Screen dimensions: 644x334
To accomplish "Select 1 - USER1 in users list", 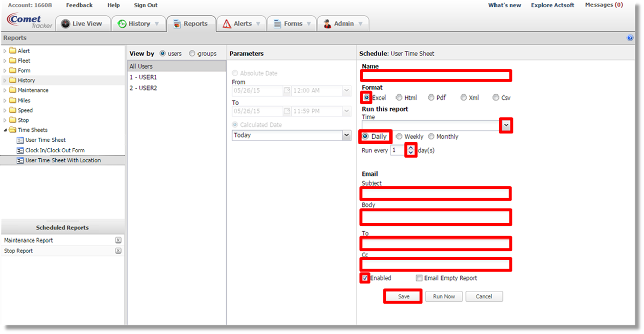I will pyautogui.click(x=176, y=77).
